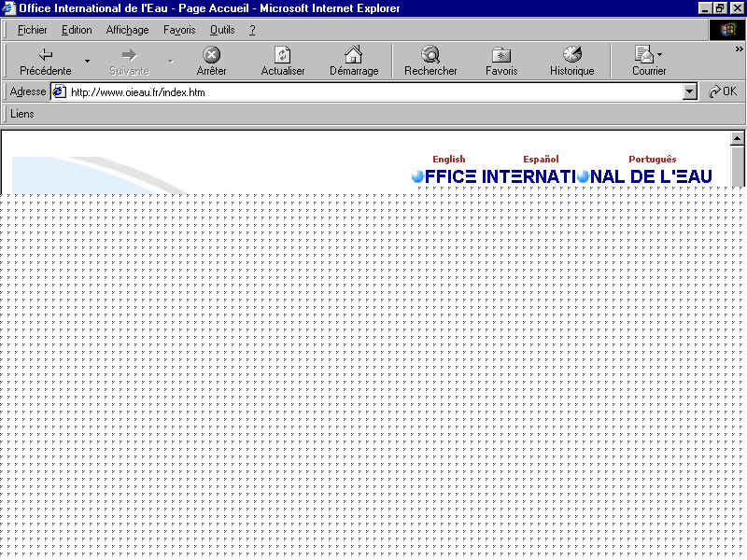This screenshot has width=747, height=560.
Task: Open the Rechercher search pane
Action: 430,61
